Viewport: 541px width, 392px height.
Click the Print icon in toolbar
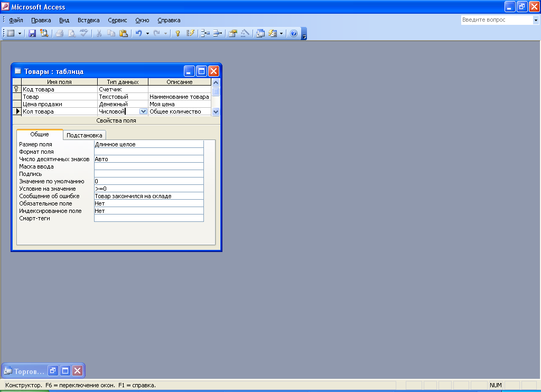tap(59, 33)
